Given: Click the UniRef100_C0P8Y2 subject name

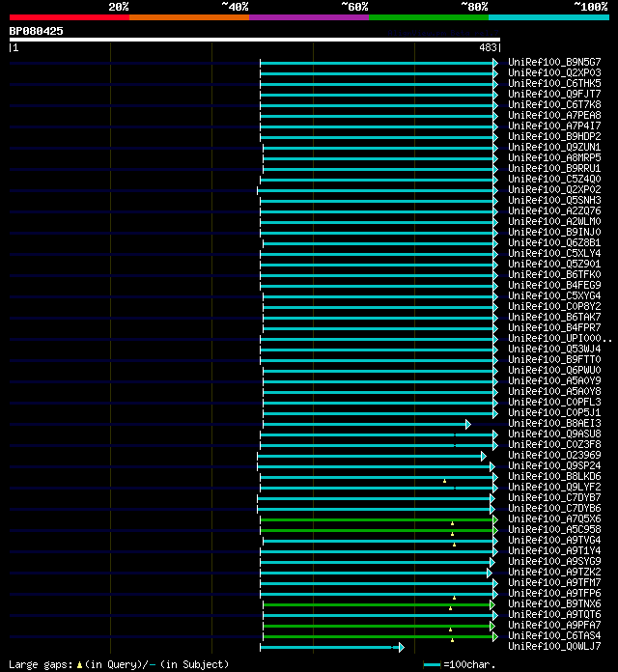Looking at the screenshot, I should (x=554, y=306).
